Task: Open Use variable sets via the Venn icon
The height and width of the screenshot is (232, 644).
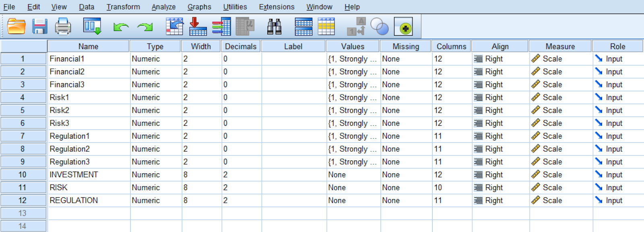Action: click(x=380, y=26)
